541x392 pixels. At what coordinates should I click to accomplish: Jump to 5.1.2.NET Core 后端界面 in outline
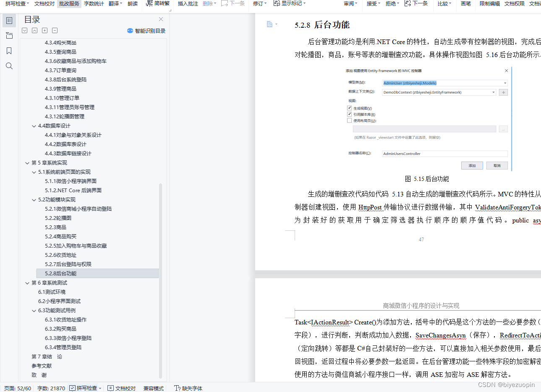pyautogui.click(x=73, y=191)
